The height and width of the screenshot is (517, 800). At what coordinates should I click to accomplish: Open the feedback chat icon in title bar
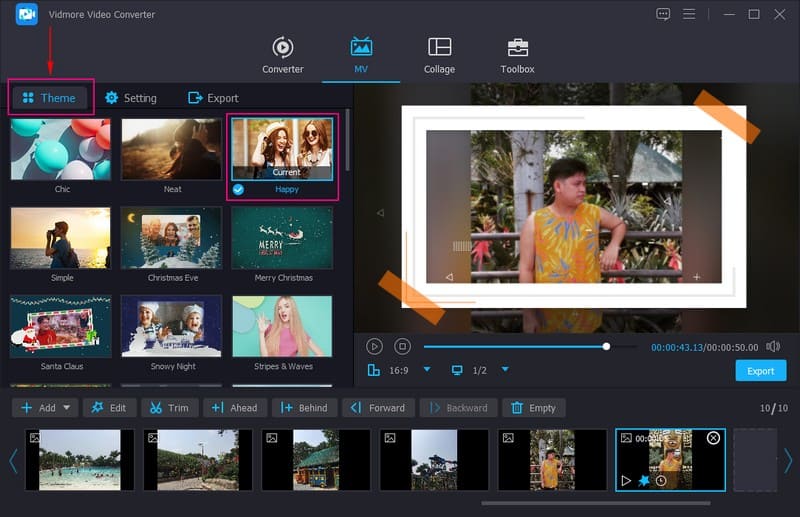663,14
